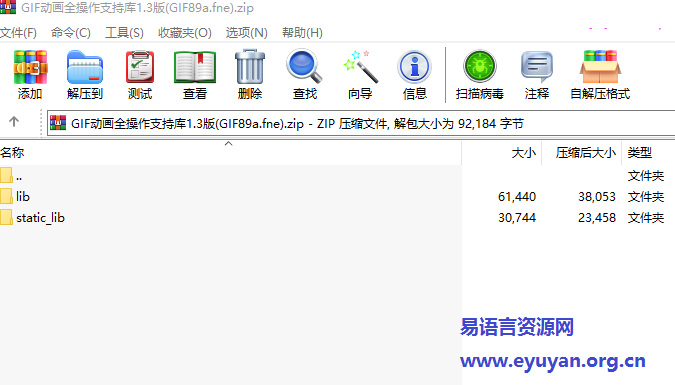
Task: Click the '..' parent entry name
Action: [19, 177]
